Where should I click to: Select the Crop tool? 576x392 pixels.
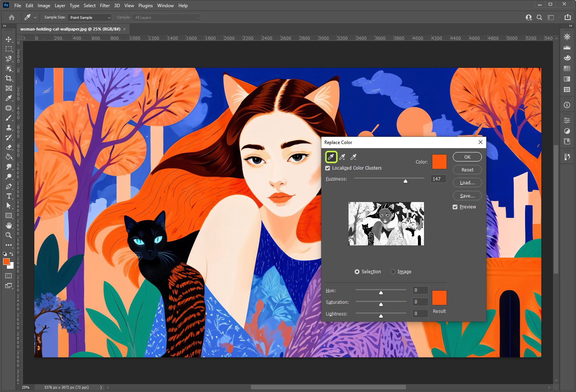9,78
